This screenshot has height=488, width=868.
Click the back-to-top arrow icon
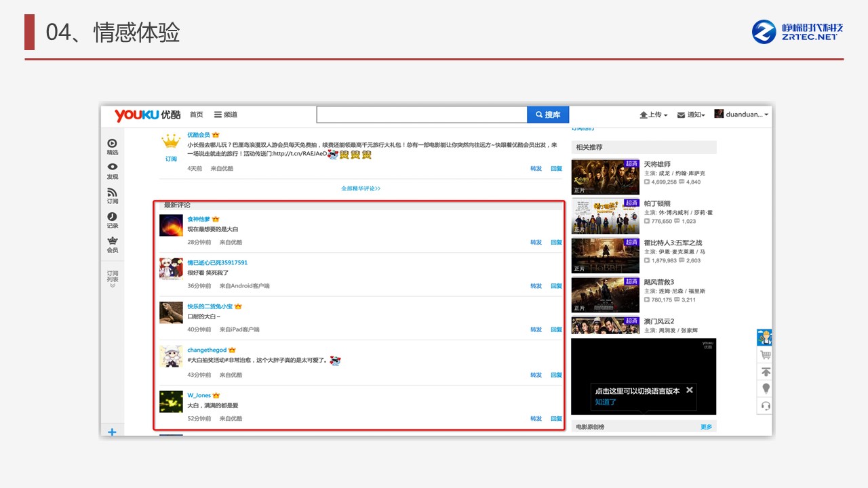pos(766,372)
